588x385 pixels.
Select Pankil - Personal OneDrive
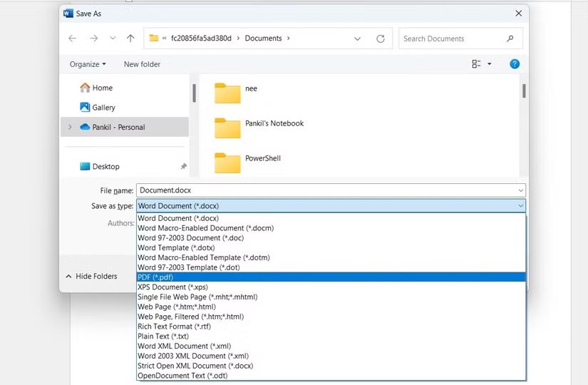click(125, 127)
